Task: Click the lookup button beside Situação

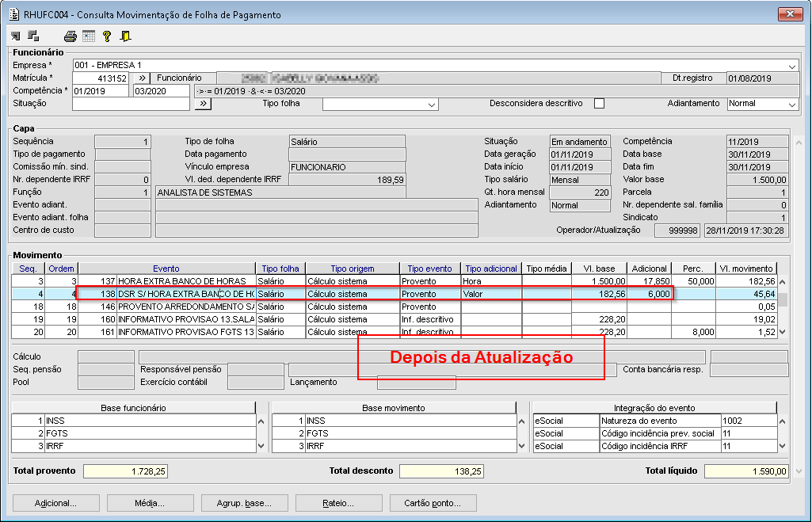Action: (203, 104)
